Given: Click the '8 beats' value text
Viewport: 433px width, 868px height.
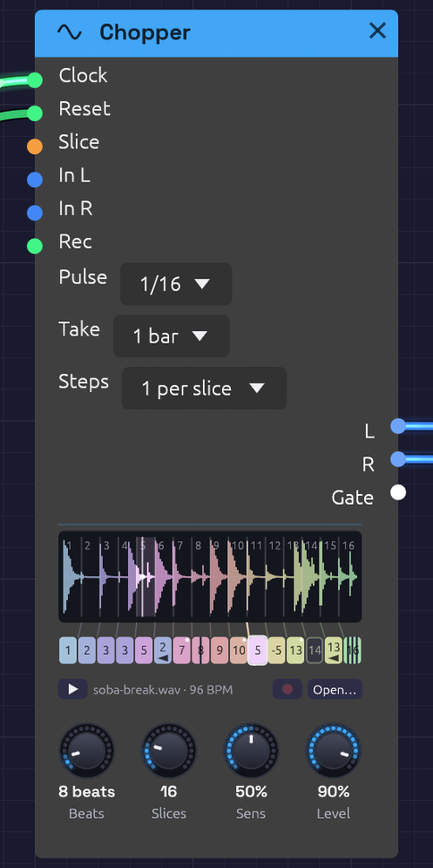Looking at the screenshot, I should 87,792.
